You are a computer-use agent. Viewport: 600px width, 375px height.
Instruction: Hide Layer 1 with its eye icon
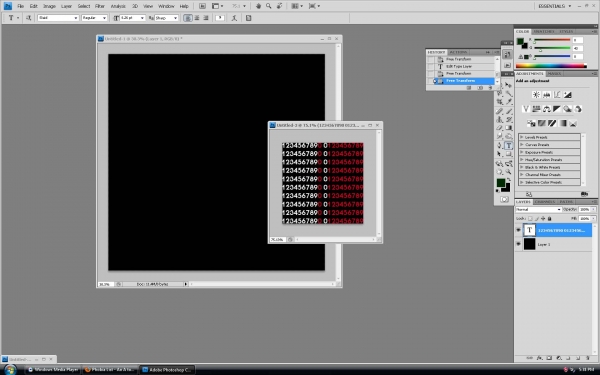pyautogui.click(x=518, y=244)
